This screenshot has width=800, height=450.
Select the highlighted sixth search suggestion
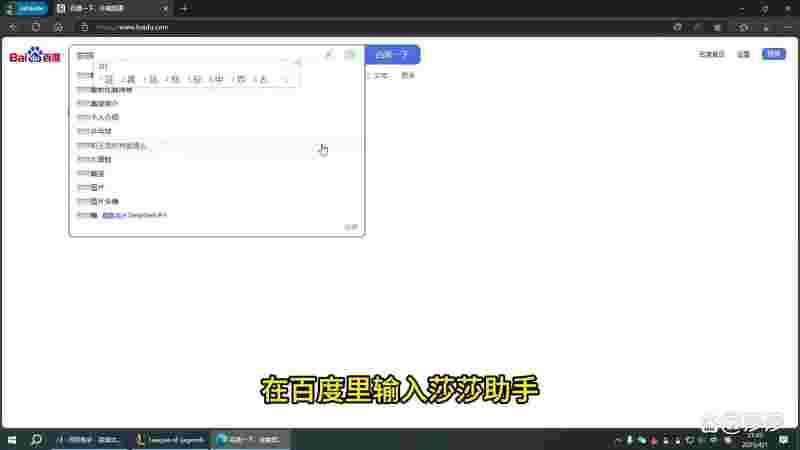coord(217,146)
